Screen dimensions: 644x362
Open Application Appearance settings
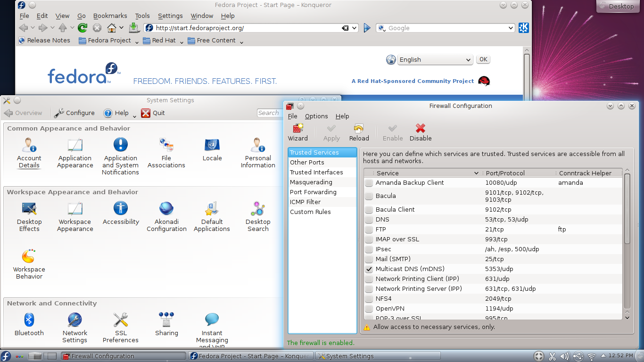pyautogui.click(x=75, y=153)
